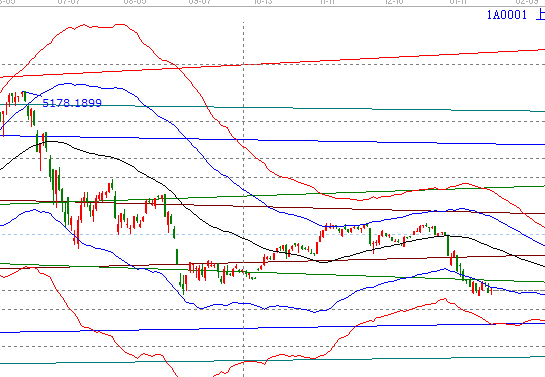Viewport: 545px width, 377px height.
Task: Click the Chinese character beside 1A0001
Action: click(540, 15)
